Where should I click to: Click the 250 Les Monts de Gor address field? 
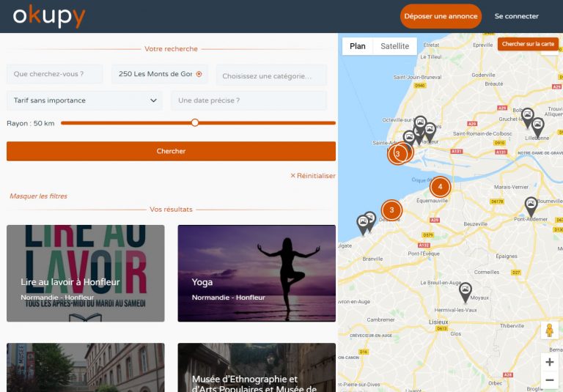(x=159, y=74)
